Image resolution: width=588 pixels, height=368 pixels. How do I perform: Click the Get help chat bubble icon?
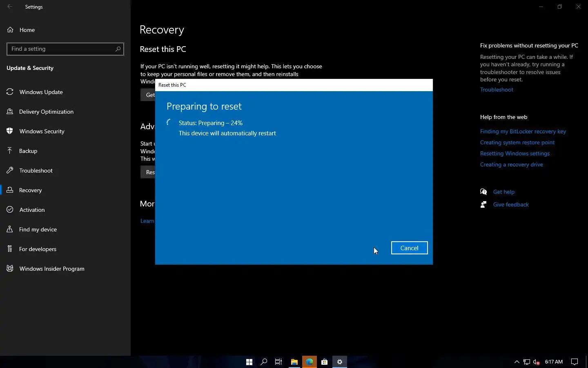coord(483,192)
